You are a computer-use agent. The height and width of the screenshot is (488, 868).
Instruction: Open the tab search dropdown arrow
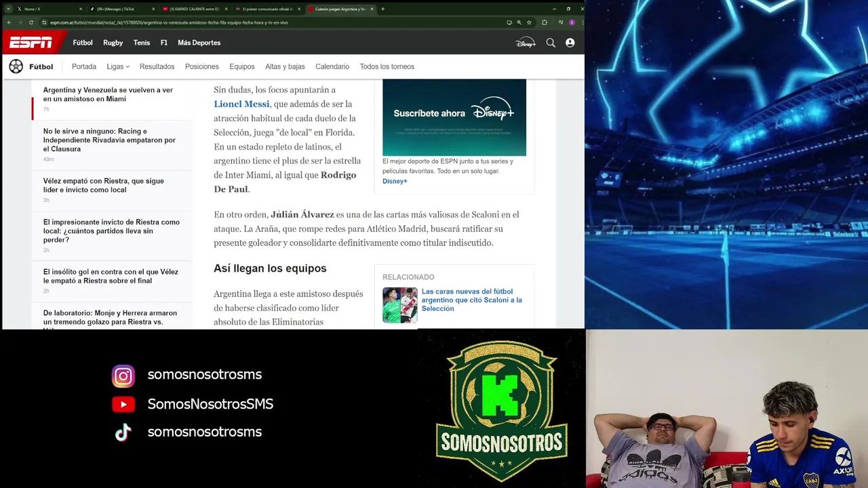click(x=8, y=9)
